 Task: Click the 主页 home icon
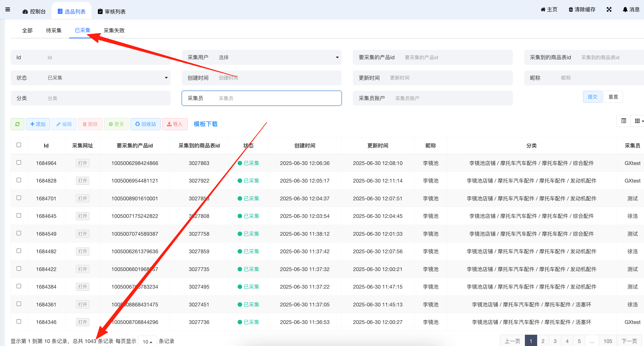coord(543,10)
